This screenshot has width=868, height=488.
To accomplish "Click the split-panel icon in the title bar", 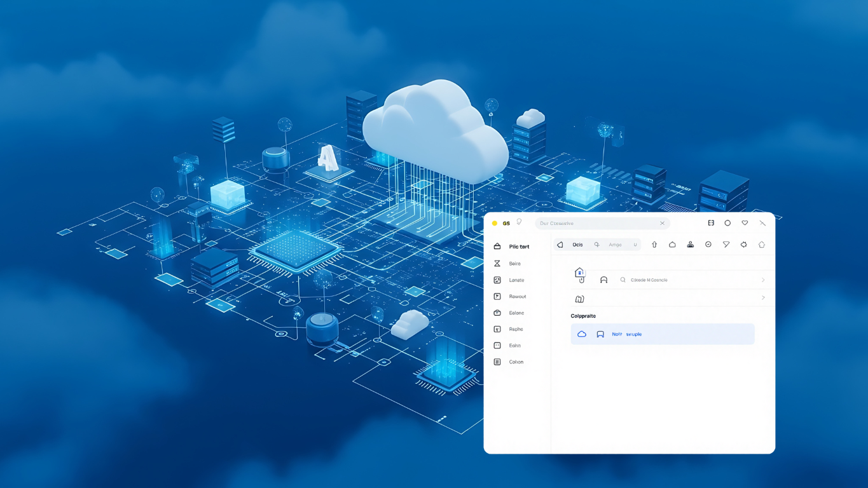I will click(711, 223).
